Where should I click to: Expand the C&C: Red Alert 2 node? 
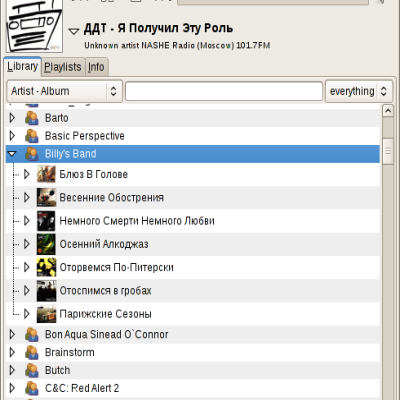point(12,388)
